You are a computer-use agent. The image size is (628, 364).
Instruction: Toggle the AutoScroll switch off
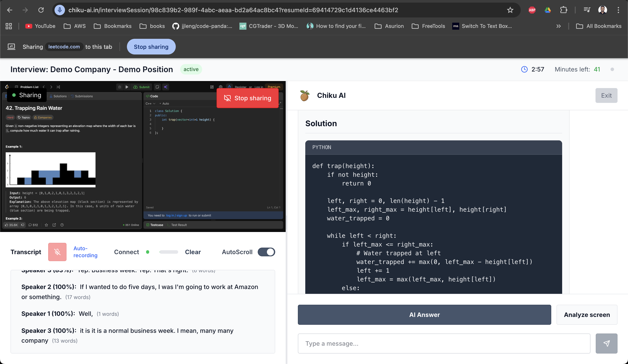(x=266, y=252)
